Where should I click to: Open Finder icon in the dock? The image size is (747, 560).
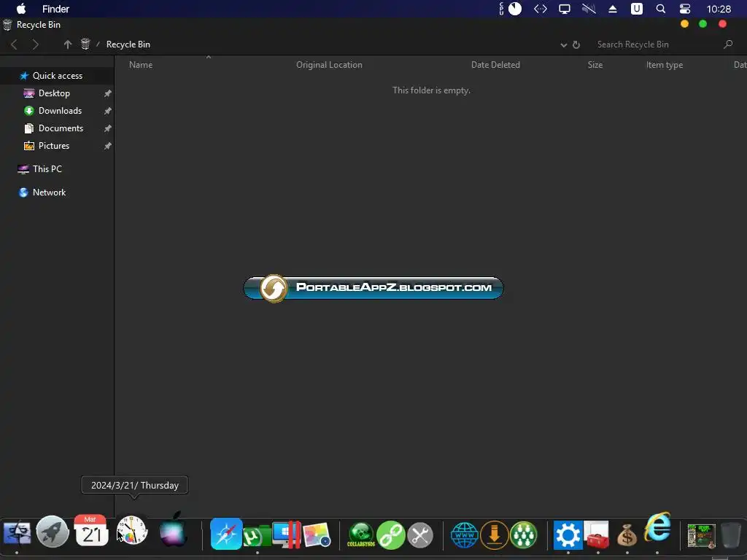click(x=18, y=533)
